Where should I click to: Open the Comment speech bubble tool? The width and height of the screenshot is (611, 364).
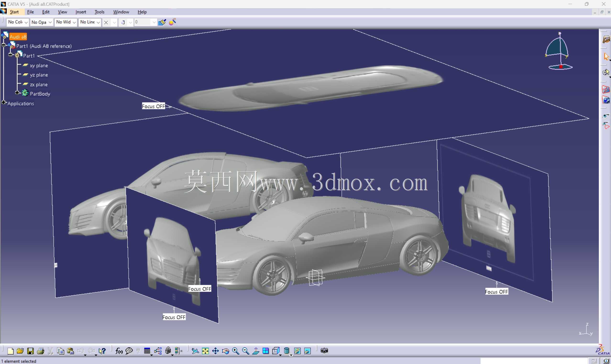click(x=129, y=351)
